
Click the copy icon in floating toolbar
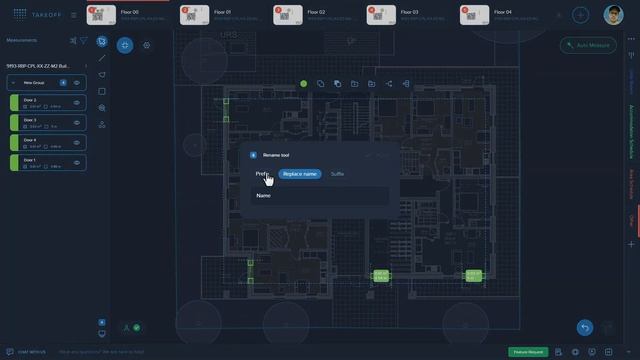pyautogui.click(x=320, y=84)
